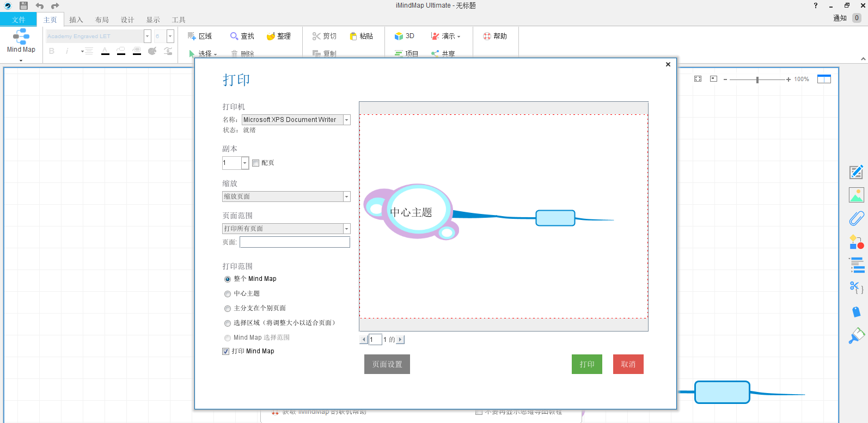
Task: Click the preview page number field
Action: [x=375, y=340]
